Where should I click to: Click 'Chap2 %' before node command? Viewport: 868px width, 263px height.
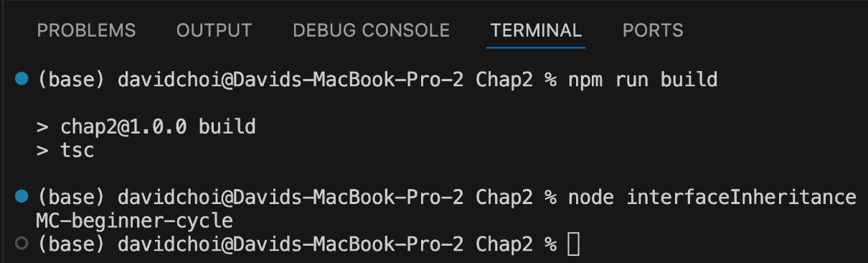click(x=516, y=197)
